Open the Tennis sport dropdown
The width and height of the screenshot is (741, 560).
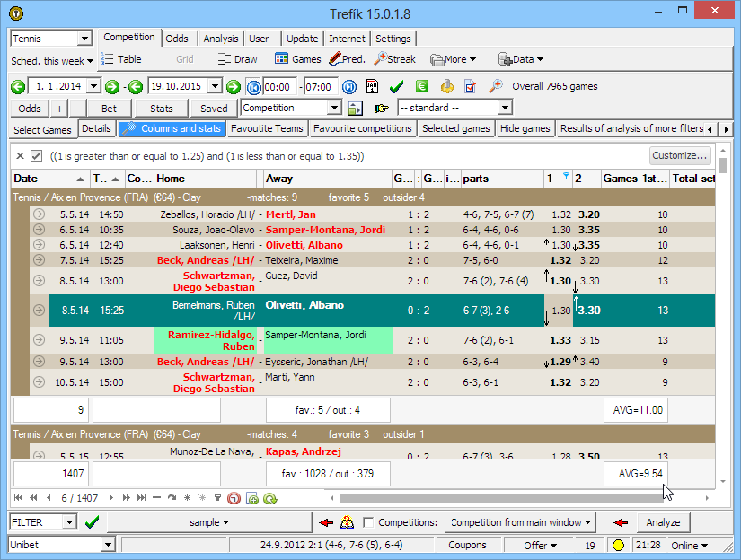(84, 39)
